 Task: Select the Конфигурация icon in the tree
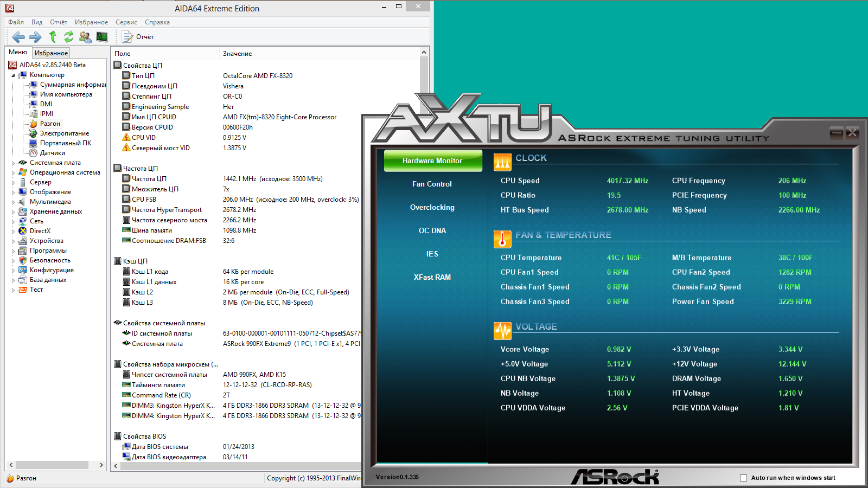(23, 270)
